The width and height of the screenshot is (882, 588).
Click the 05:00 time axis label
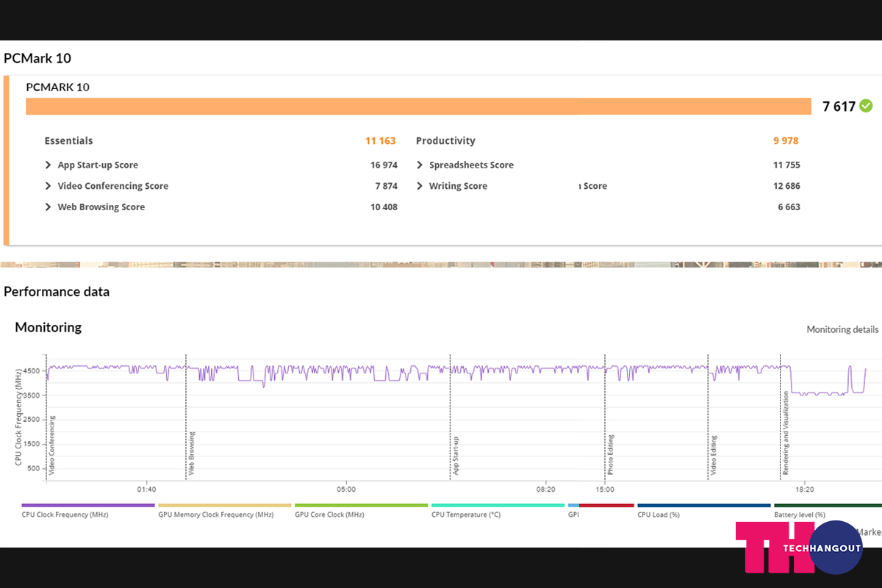click(346, 490)
